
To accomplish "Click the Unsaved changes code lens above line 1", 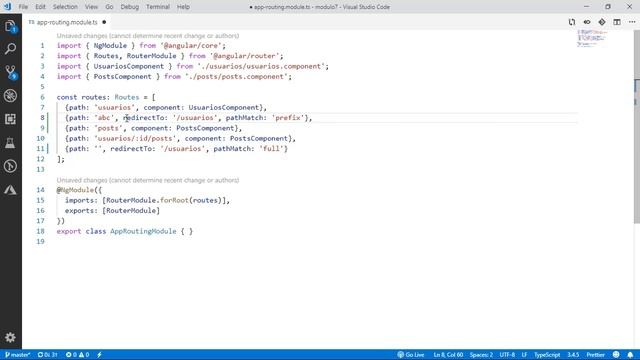I will 148,36.
